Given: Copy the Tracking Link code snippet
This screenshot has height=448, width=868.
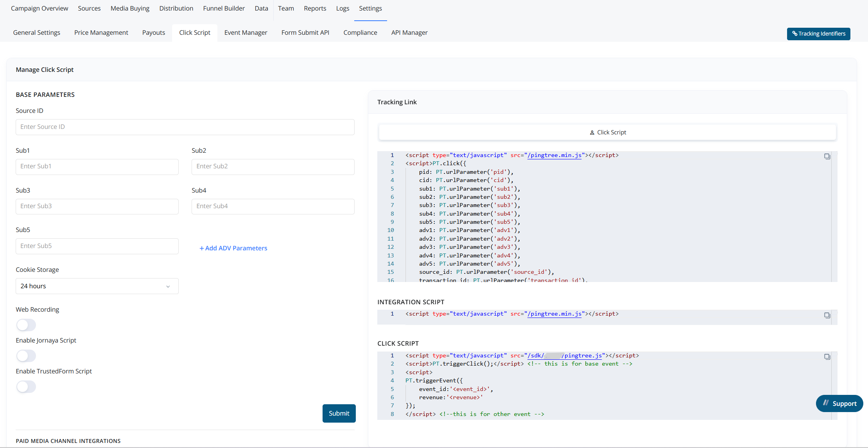Looking at the screenshot, I should 827,156.
